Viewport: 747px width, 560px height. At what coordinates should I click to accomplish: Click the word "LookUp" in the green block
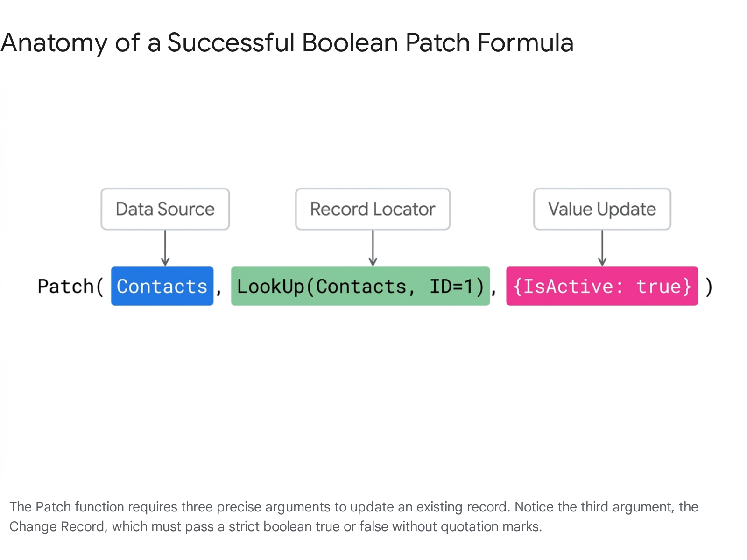click(270, 287)
